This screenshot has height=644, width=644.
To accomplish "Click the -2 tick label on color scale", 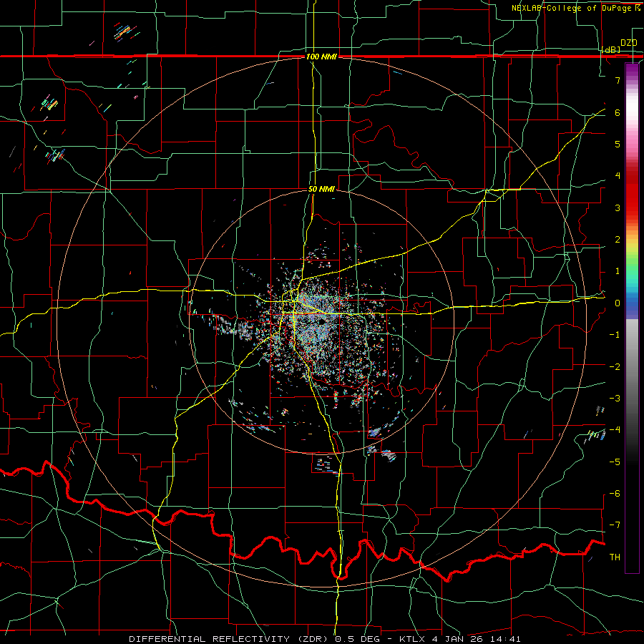I will 615,366.
